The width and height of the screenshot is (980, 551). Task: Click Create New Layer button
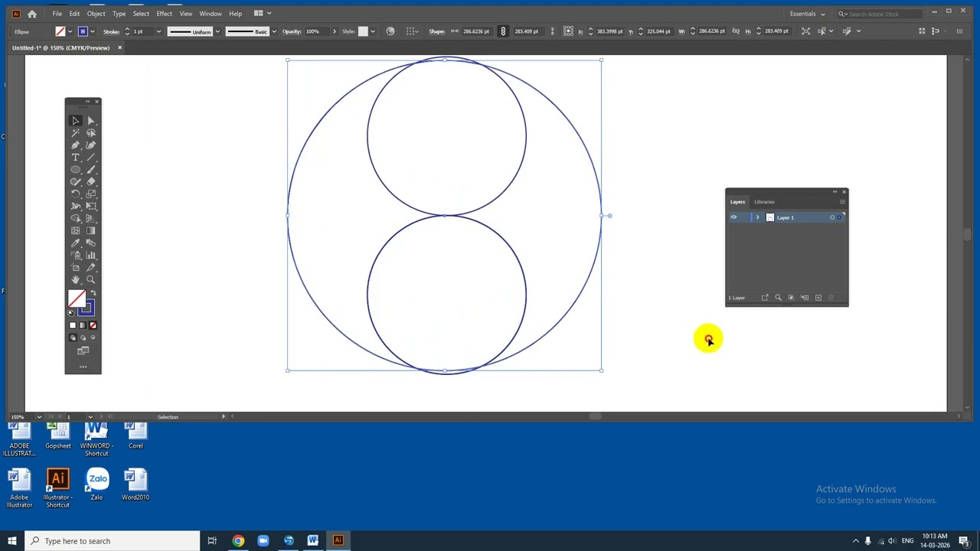tap(818, 298)
